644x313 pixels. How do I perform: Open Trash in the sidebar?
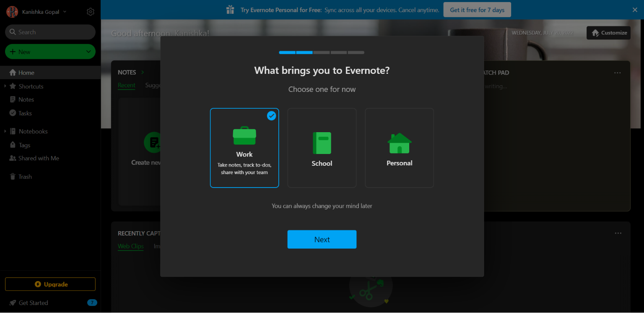(25, 177)
